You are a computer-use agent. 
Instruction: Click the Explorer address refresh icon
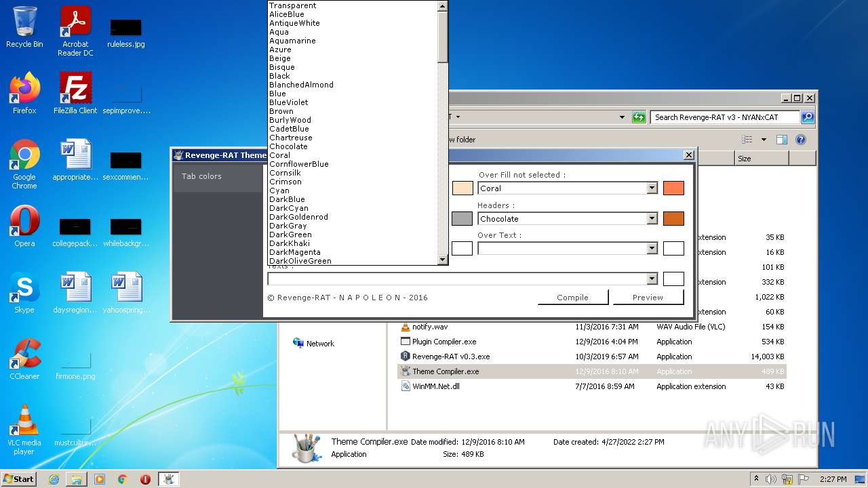(639, 117)
